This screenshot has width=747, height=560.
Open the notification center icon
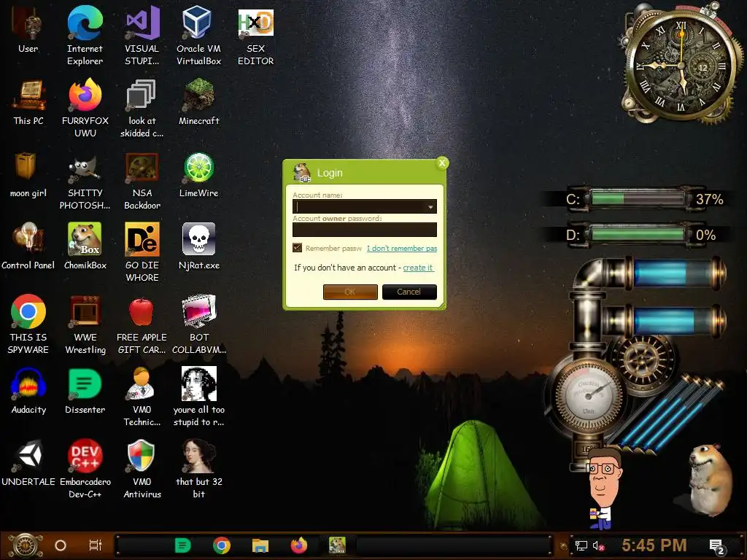point(717,546)
